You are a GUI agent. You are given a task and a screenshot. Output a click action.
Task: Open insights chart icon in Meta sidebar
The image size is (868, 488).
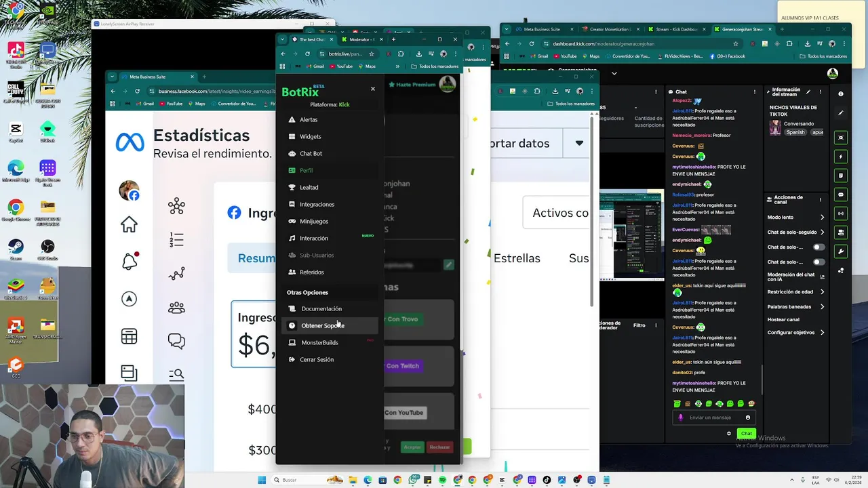(x=176, y=274)
